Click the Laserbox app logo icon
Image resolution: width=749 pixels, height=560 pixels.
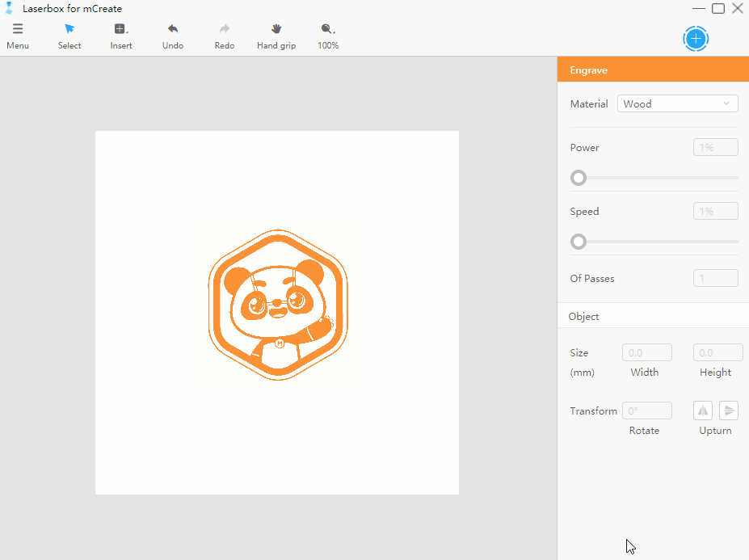click(x=9, y=8)
